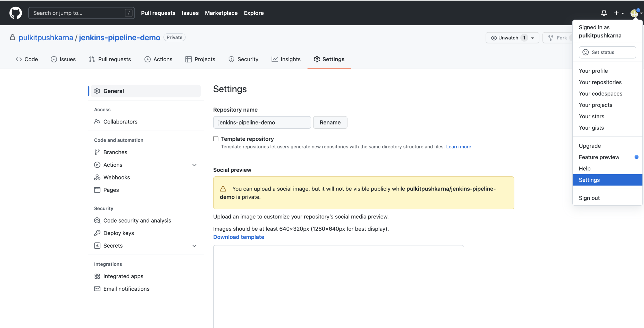Click the repository name input field

(262, 122)
